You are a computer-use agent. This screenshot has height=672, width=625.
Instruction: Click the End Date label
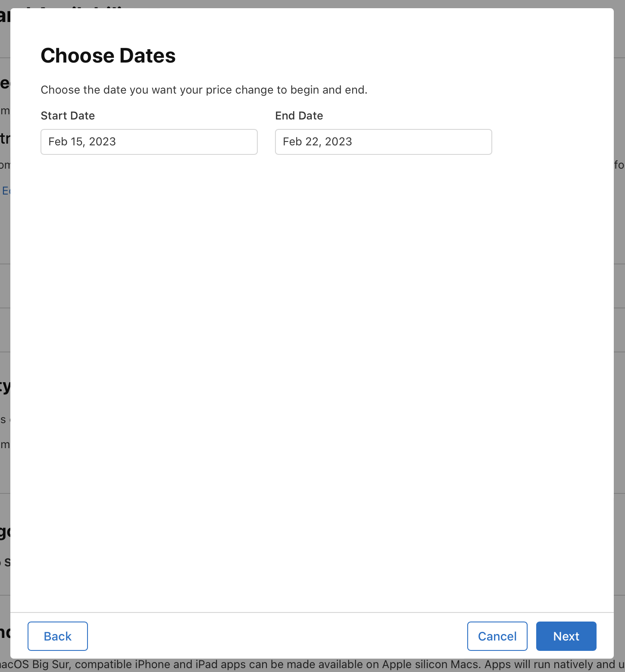[299, 116]
